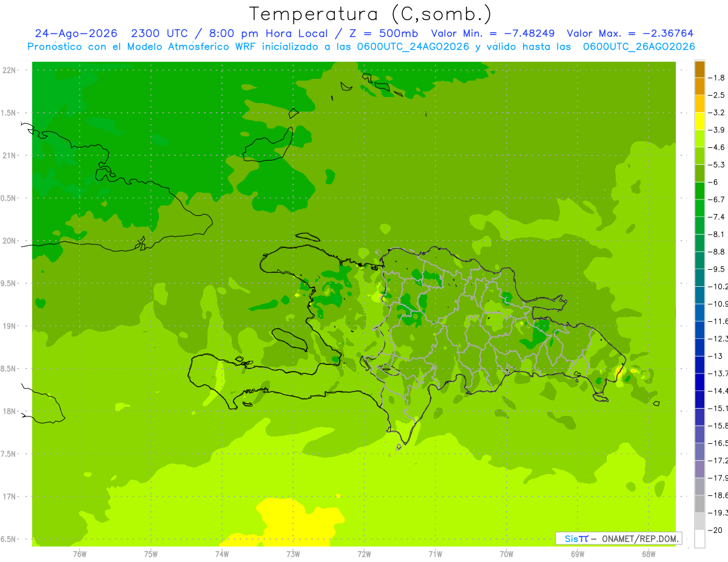Select the dark orange swatch atop the colorbar

pyautogui.click(x=699, y=69)
